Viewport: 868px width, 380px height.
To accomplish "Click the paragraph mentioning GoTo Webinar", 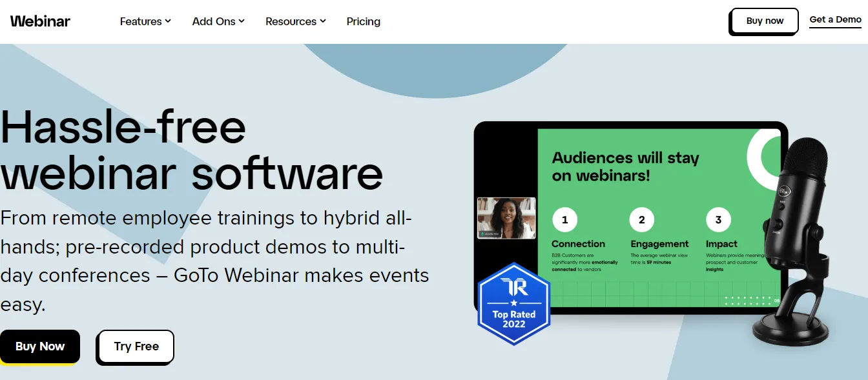I will (x=215, y=261).
